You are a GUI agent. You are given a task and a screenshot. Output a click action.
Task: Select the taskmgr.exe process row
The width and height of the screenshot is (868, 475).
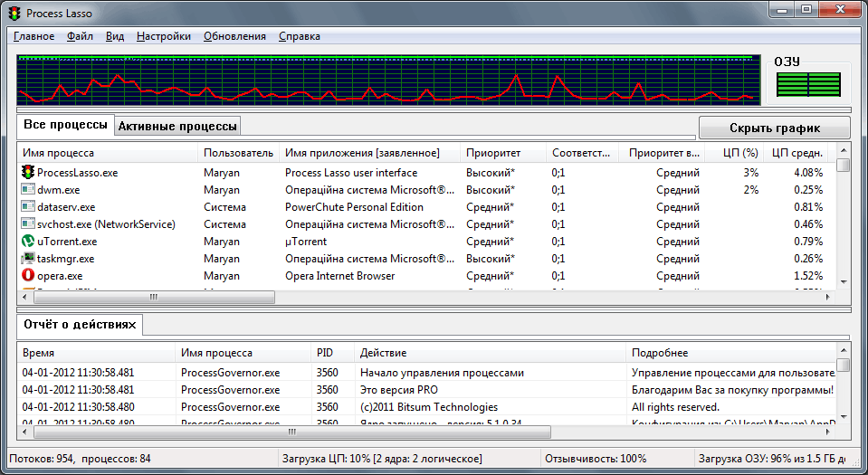pyautogui.click(x=427, y=259)
